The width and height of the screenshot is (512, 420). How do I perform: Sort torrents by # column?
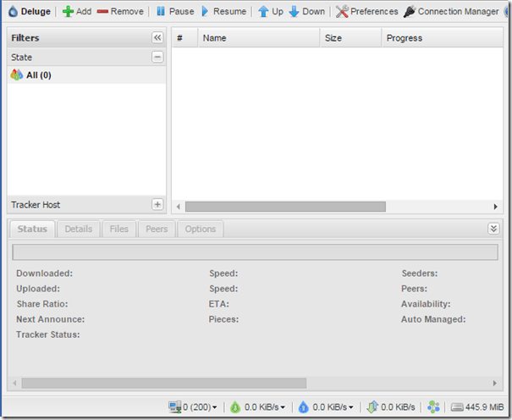184,38
